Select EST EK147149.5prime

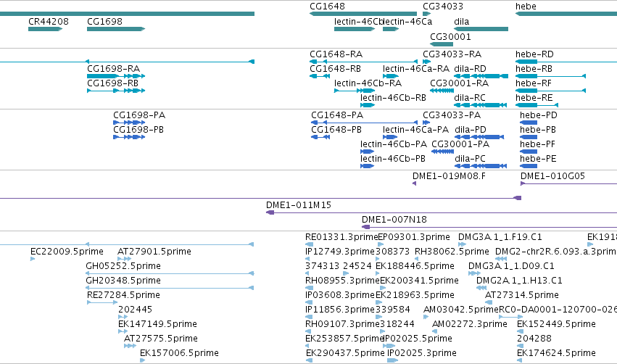pyautogui.click(x=123, y=331)
